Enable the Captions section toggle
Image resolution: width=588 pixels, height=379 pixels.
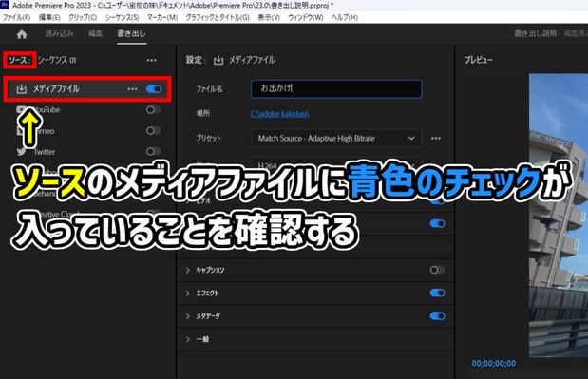tap(437, 270)
